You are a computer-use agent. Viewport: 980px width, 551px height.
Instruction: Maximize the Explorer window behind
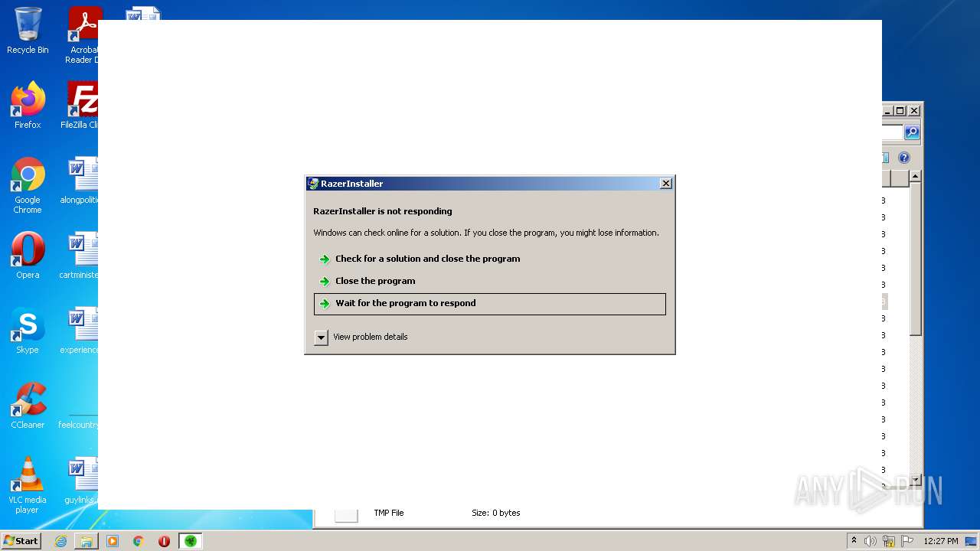coord(900,110)
